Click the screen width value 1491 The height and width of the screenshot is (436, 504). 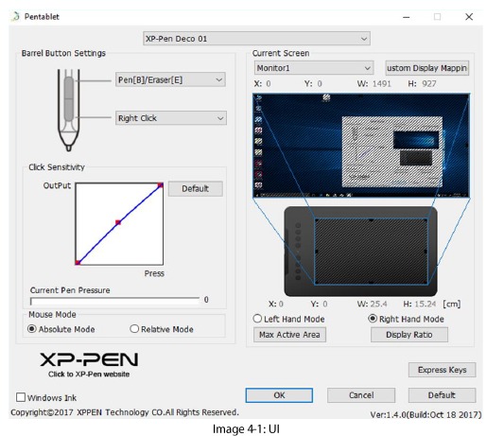tap(382, 84)
